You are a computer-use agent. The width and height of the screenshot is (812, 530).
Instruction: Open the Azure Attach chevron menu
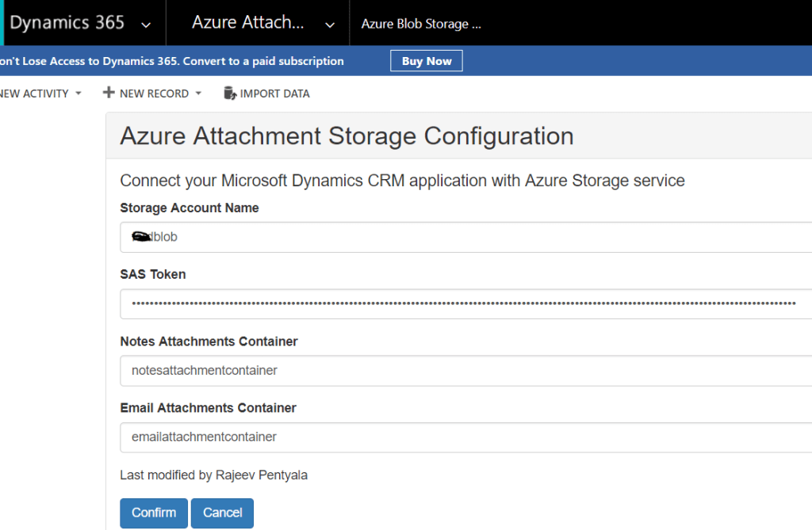coord(330,24)
